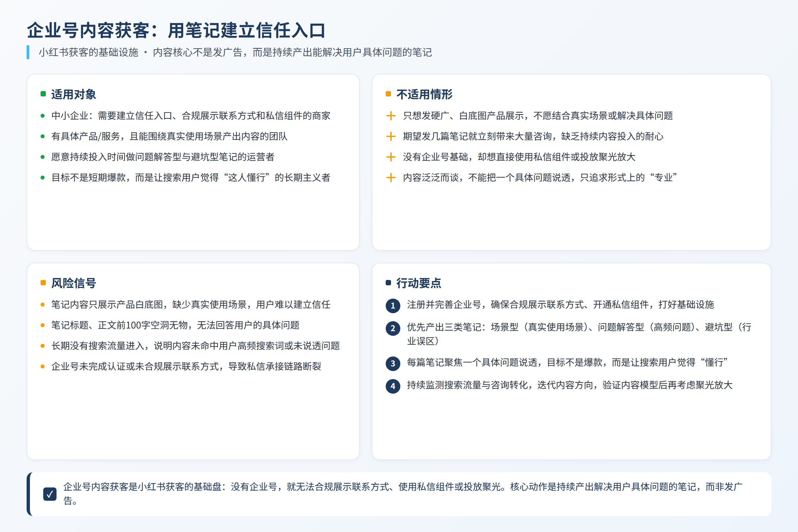Click bullet text 有具体产品/服务
The image size is (798, 532).
click(x=169, y=136)
